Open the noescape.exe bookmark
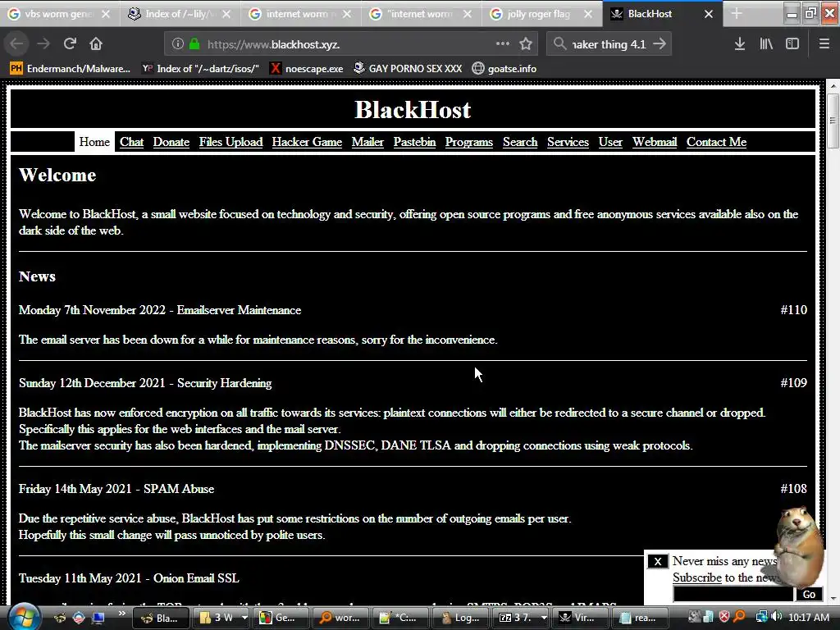Image resolution: width=840 pixels, height=630 pixels. [307, 69]
